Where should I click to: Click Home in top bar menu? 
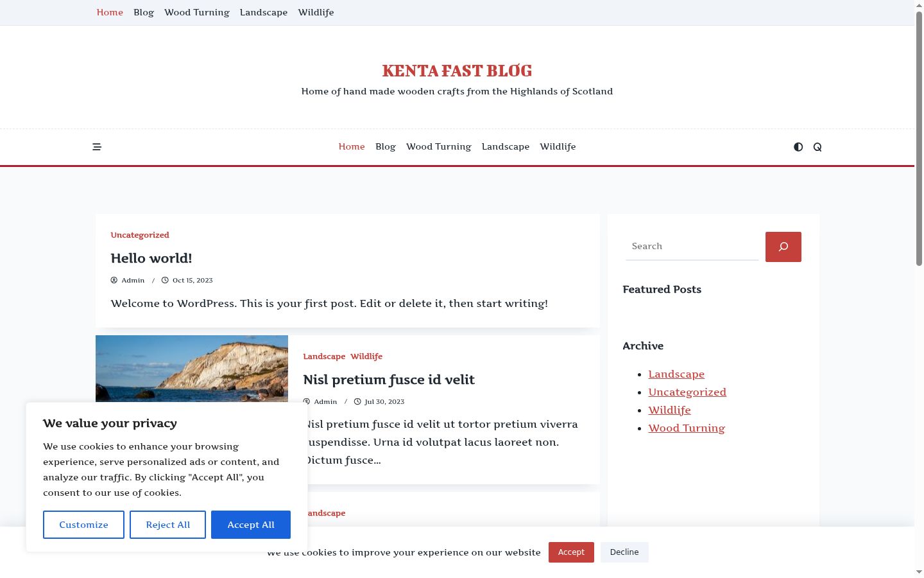110,12
